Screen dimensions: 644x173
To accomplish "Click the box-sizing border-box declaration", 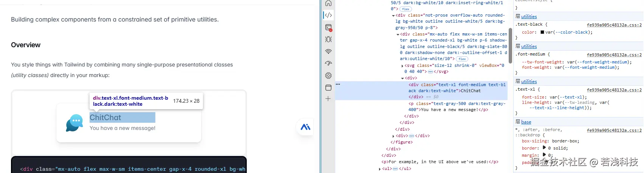I will [x=550, y=141].
